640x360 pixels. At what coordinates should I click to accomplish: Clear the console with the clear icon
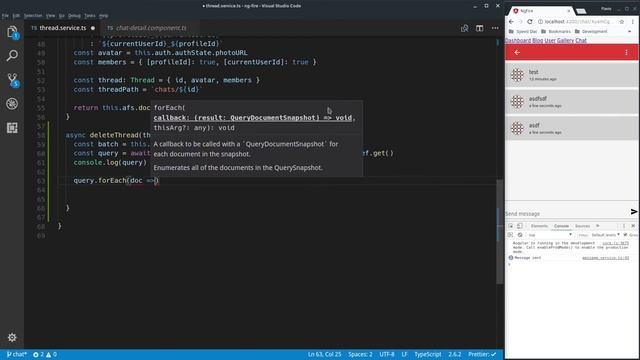[x=520, y=235]
